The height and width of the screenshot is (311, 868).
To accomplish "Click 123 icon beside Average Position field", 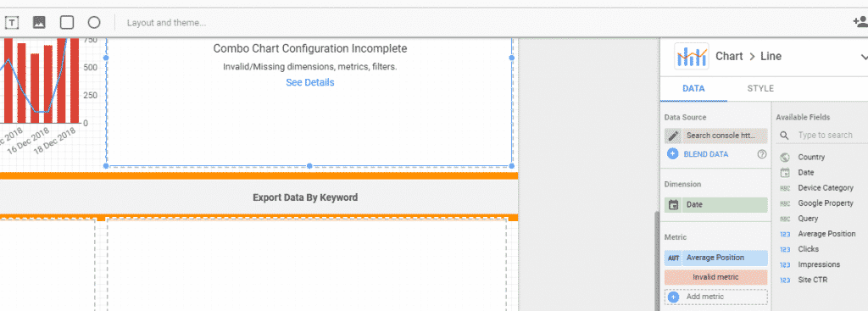I will (x=785, y=234).
